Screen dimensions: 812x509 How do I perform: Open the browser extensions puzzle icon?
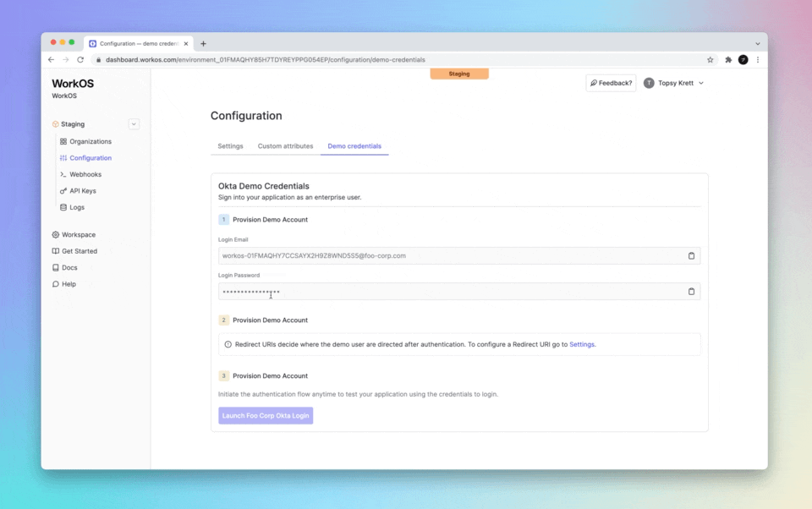click(728, 59)
